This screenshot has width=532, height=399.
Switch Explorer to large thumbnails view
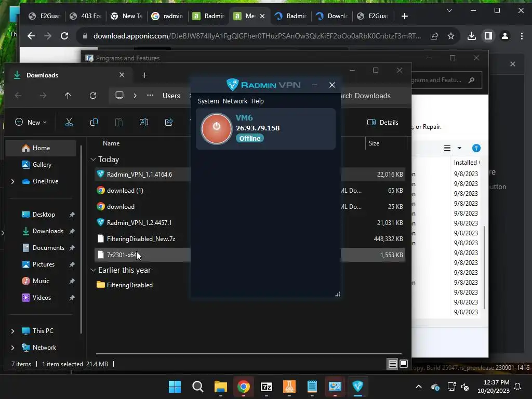(404, 364)
